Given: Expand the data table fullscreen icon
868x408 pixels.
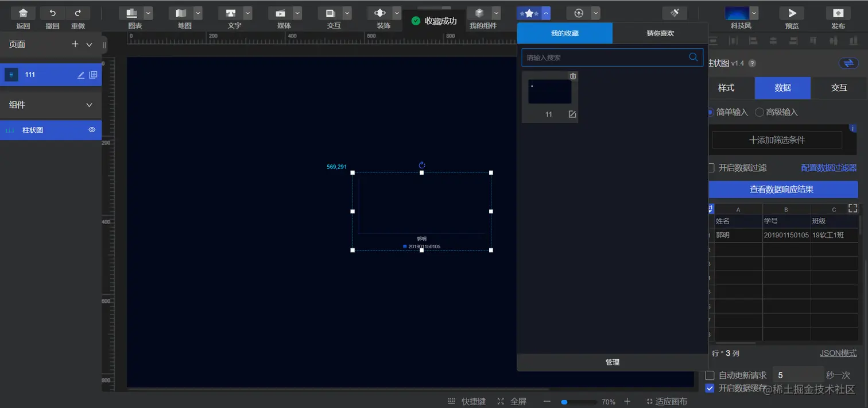Looking at the screenshot, I should pos(852,208).
